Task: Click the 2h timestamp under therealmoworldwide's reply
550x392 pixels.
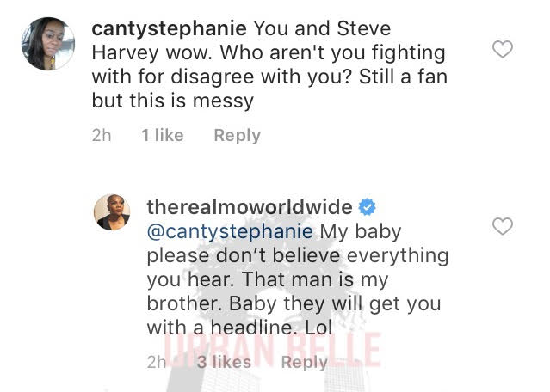Action: pos(157,362)
